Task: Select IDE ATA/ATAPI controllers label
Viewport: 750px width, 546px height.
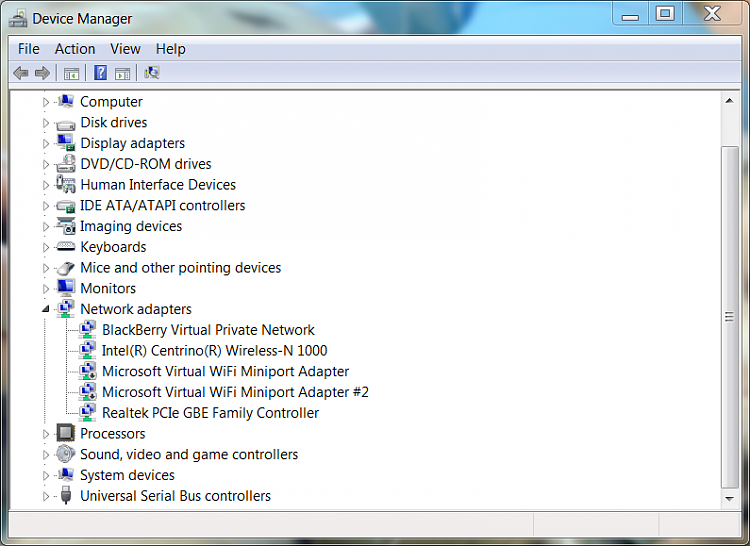Action: click(x=162, y=206)
